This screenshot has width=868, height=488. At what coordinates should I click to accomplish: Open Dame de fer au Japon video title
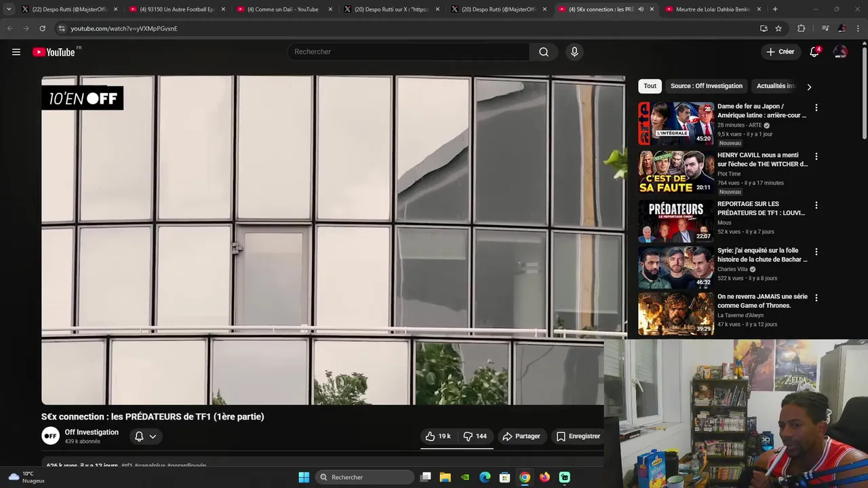[762, 110]
